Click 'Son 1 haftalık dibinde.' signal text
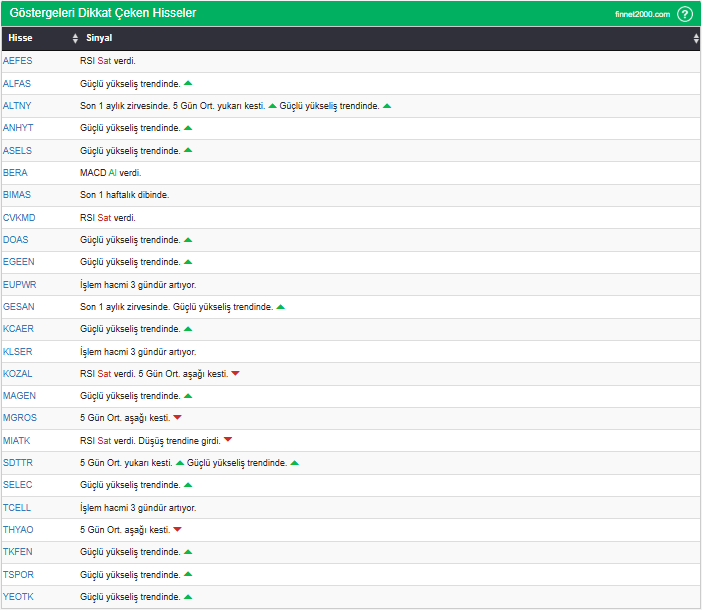This screenshot has width=702, height=610. [x=124, y=195]
